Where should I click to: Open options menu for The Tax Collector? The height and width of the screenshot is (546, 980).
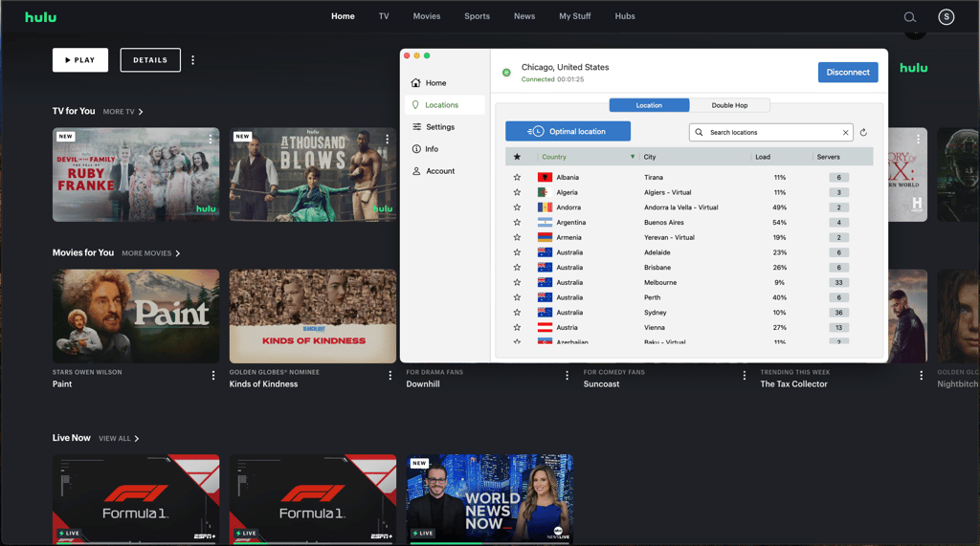(921, 376)
